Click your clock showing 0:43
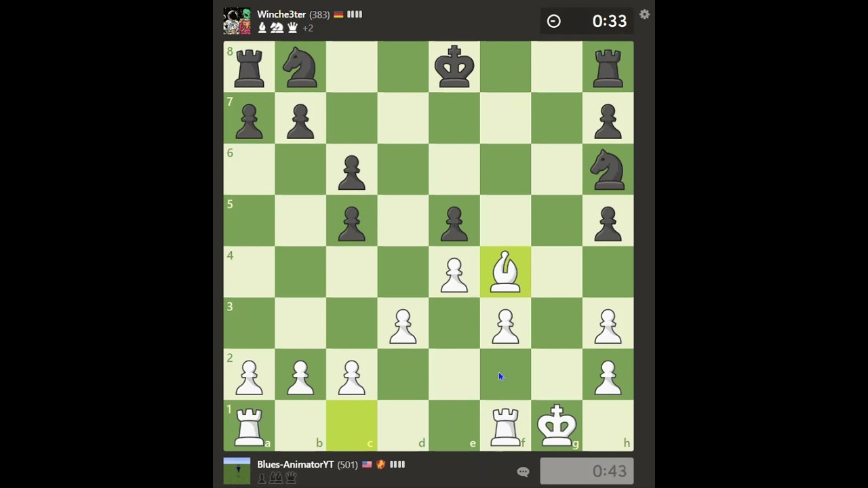Image resolution: width=868 pixels, height=488 pixels. pos(587,471)
